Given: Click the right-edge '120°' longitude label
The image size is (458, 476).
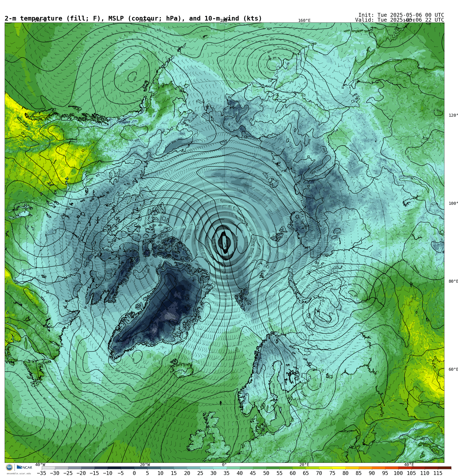Looking at the screenshot, I should [453, 115].
